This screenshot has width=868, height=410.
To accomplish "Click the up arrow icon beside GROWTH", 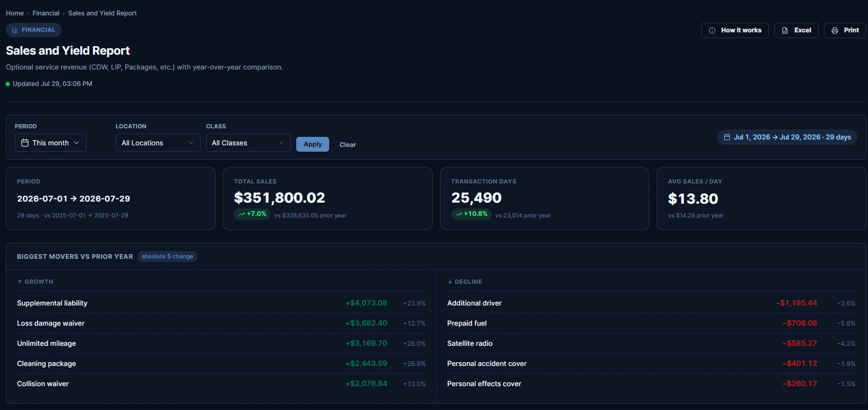I will pyautogui.click(x=20, y=282).
